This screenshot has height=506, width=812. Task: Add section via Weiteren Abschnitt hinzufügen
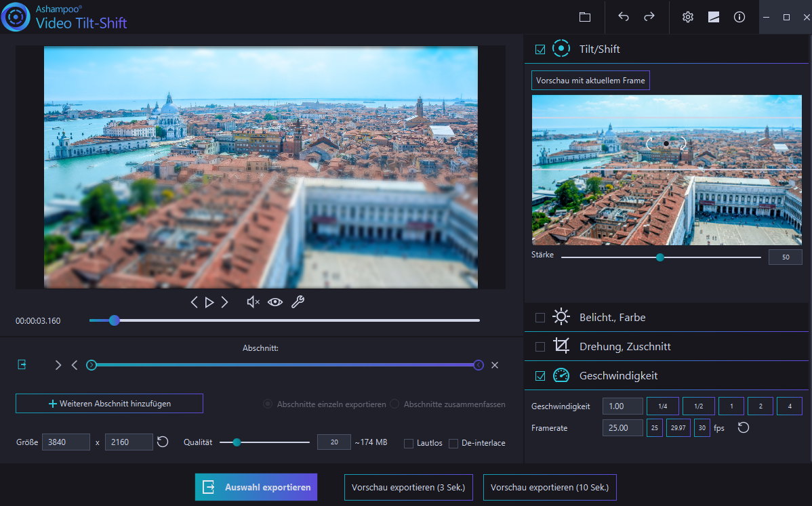tap(109, 404)
